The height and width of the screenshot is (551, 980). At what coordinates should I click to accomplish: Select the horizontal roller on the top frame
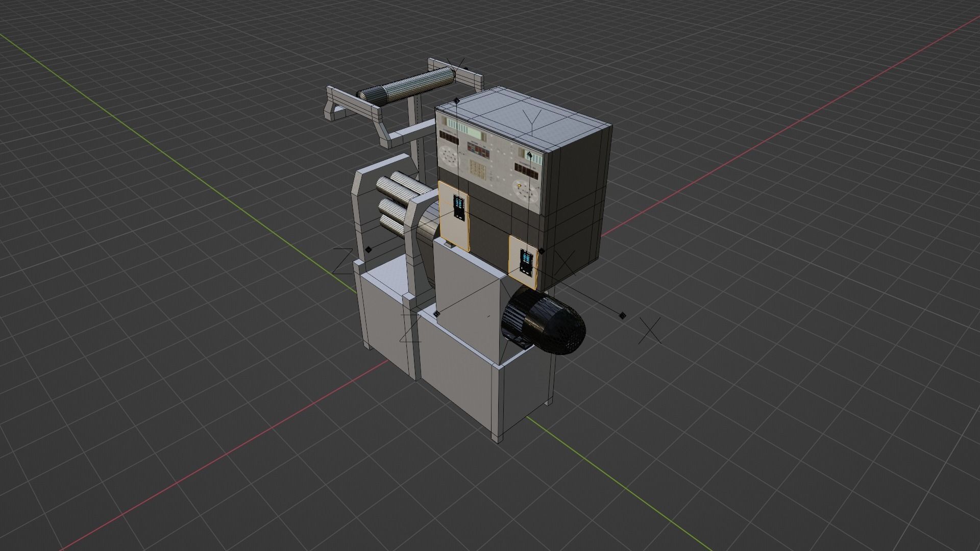tap(407, 86)
